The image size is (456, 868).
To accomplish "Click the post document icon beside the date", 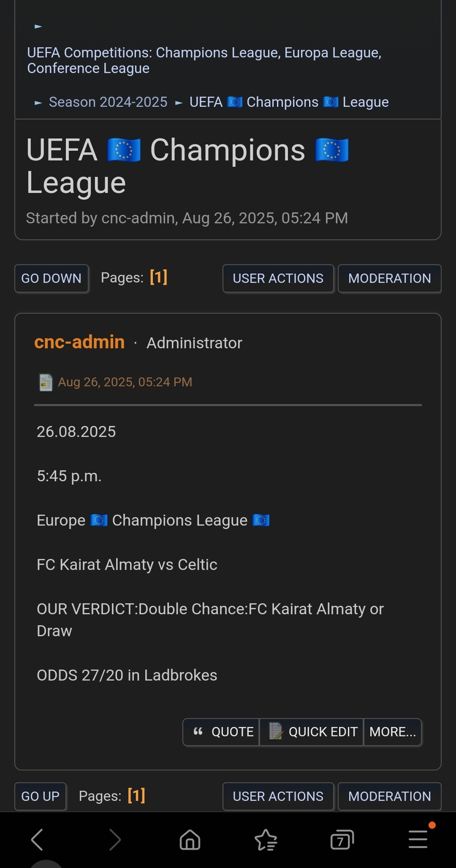I will [46, 382].
